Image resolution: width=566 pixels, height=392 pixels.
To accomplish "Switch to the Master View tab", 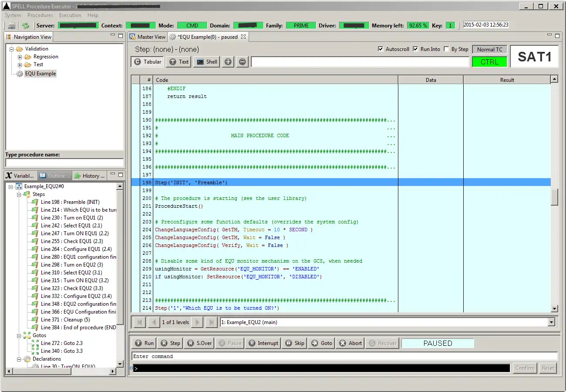I will (x=147, y=37).
